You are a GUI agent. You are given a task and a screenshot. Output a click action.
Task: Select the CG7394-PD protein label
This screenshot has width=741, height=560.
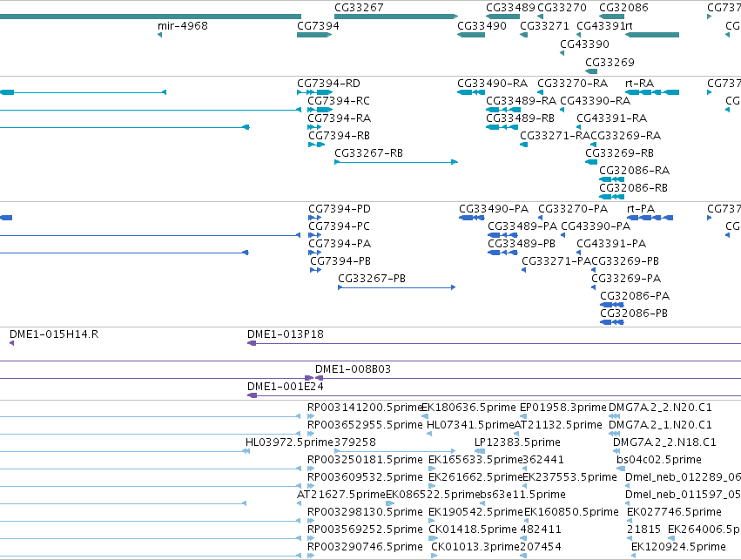pos(340,209)
